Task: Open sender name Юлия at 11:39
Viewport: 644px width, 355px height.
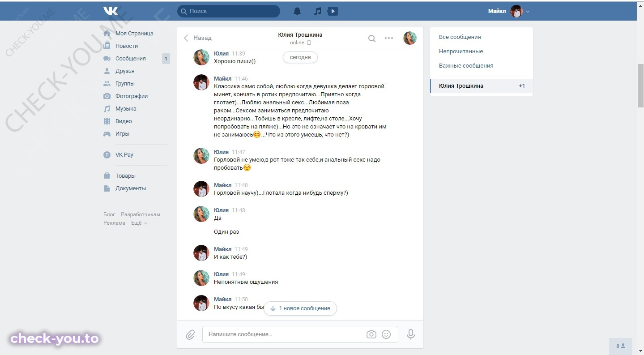Action: click(x=221, y=54)
